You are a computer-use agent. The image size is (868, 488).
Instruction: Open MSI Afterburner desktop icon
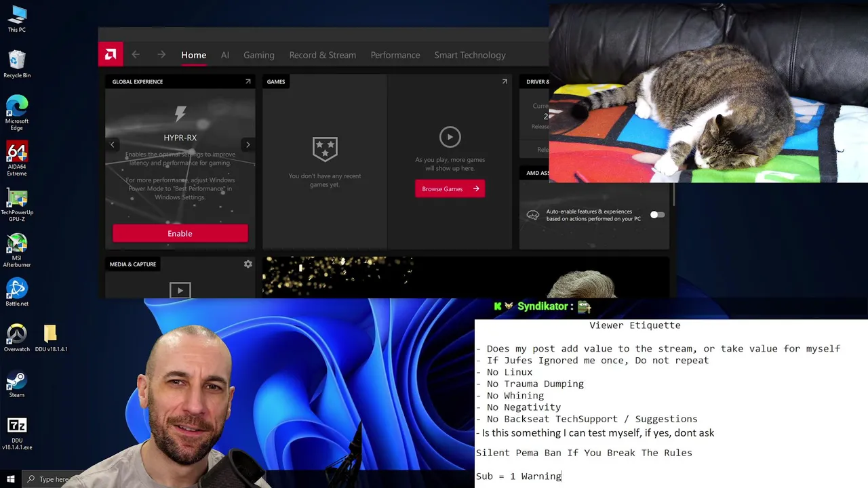17,251
